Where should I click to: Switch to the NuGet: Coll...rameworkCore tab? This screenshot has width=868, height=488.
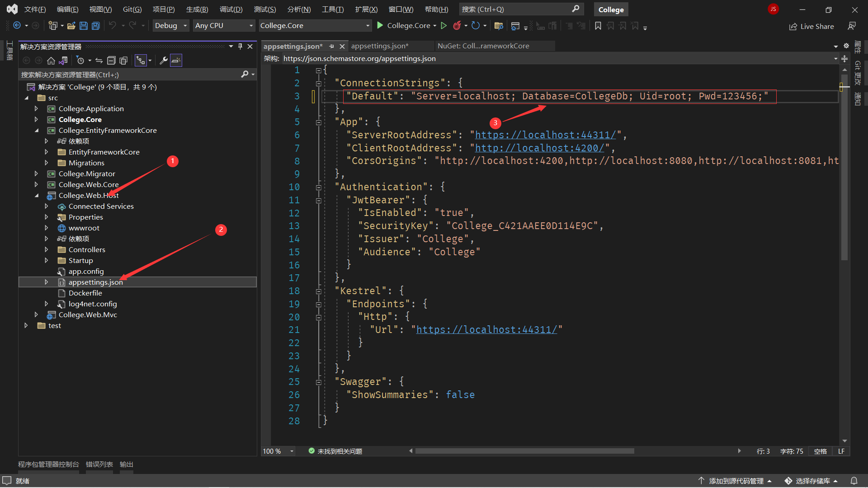[483, 46]
